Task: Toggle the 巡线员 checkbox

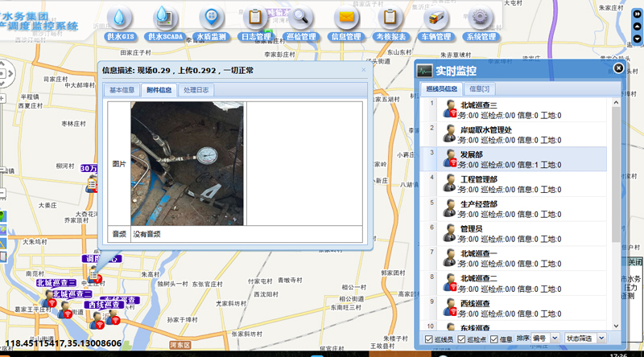Action: 429,339
